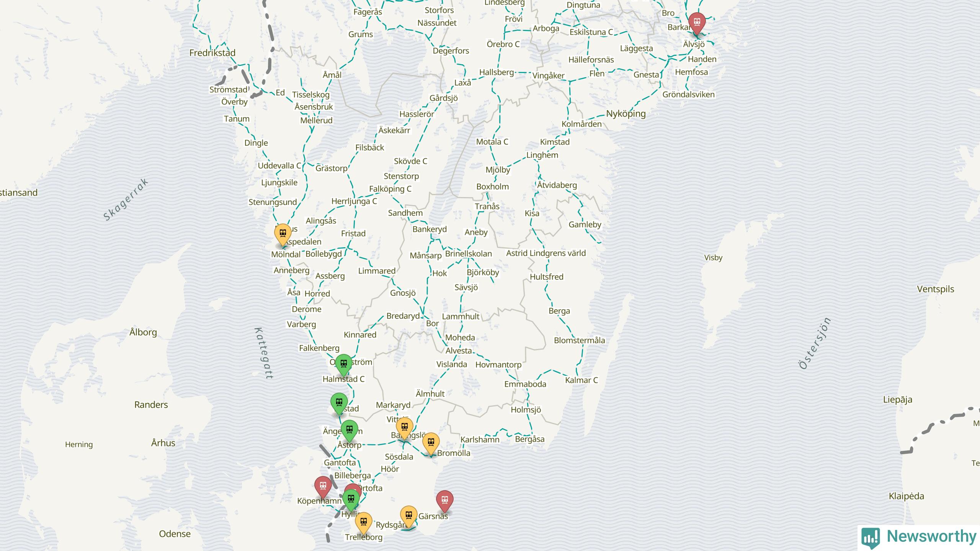Click the Newsworthy logo
This screenshot has width=980, height=551.
tap(919, 537)
